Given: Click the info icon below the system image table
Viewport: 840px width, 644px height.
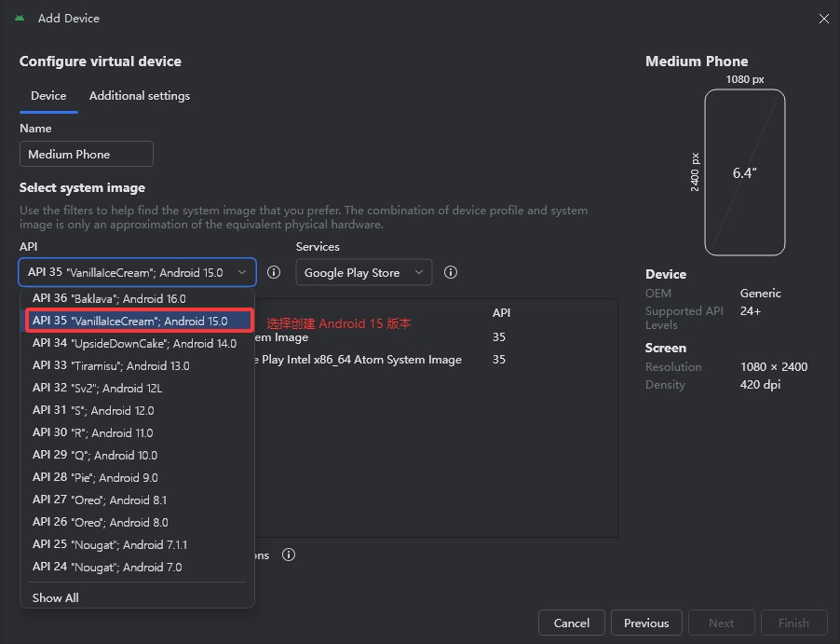Looking at the screenshot, I should click(x=289, y=555).
